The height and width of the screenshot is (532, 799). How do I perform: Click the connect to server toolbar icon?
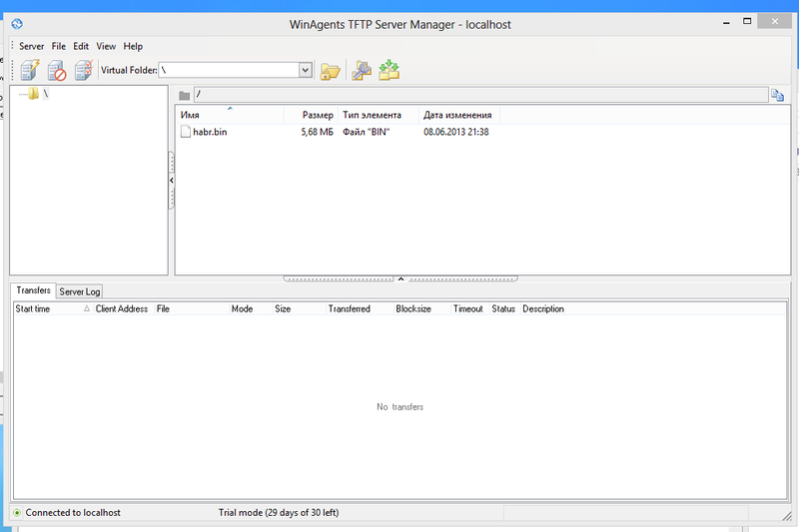click(30, 70)
